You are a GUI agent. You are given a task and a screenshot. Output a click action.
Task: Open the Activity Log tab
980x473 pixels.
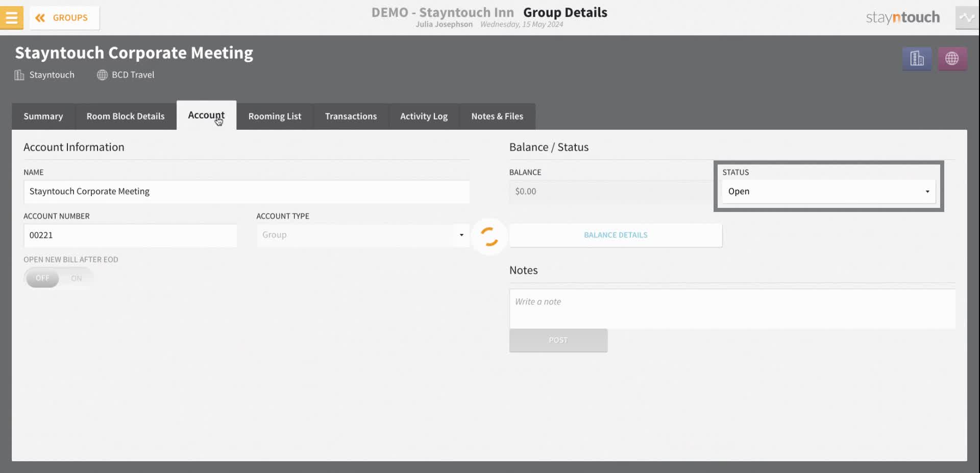(424, 116)
